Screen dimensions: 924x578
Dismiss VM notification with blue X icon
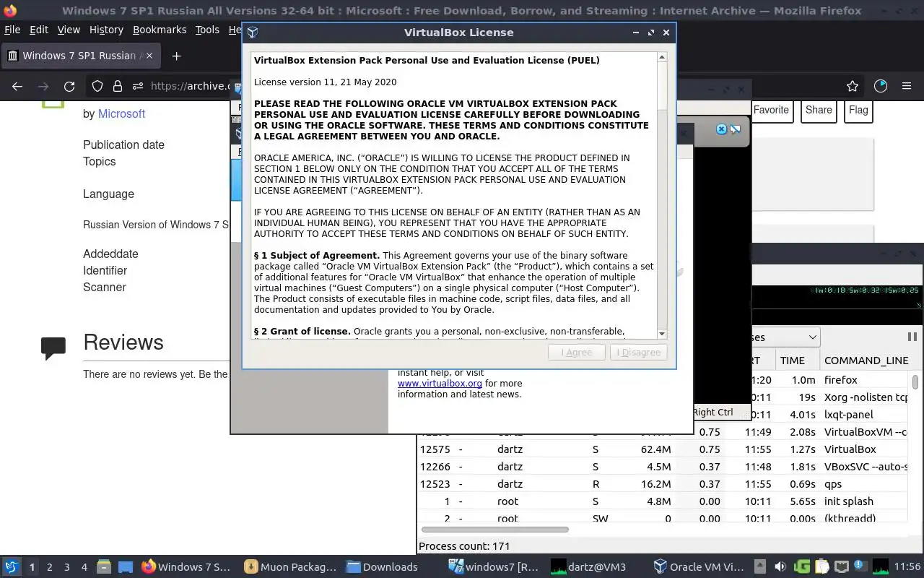[x=721, y=129]
